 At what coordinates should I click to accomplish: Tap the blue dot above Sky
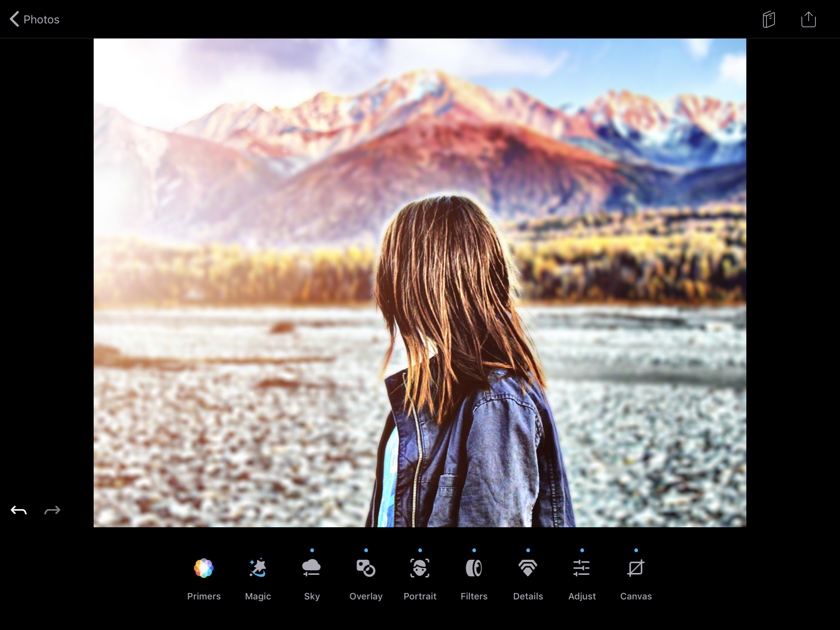[x=312, y=550]
